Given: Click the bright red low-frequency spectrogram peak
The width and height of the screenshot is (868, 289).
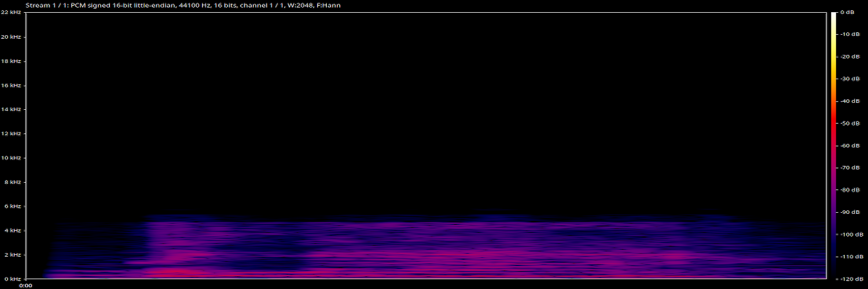Looking at the screenshot, I should coord(174,272).
